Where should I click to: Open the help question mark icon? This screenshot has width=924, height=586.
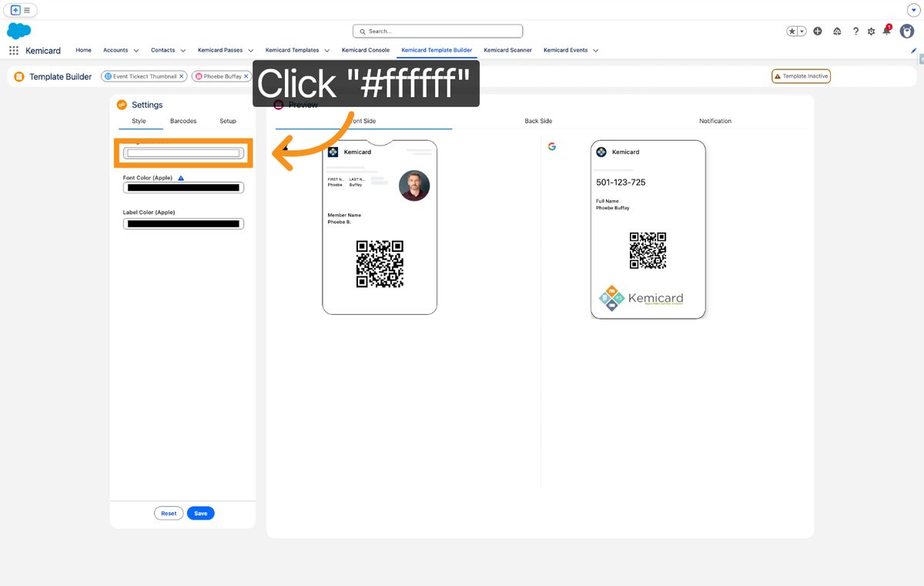coord(855,31)
